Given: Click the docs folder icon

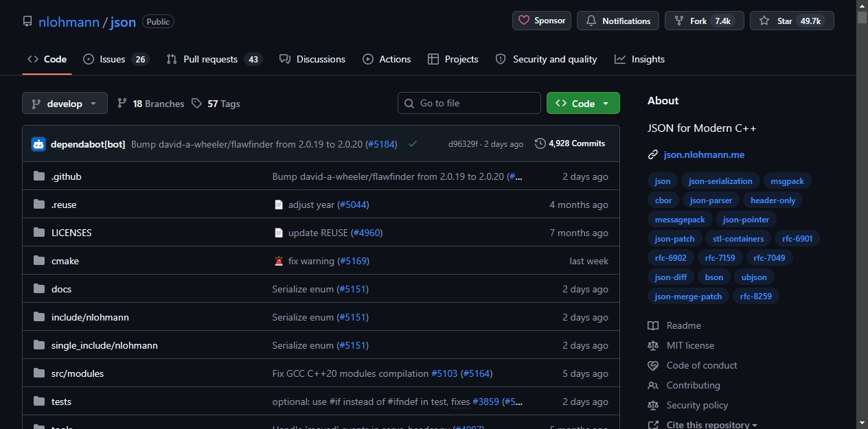Looking at the screenshot, I should pyautogui.click(x=39, y=289).
